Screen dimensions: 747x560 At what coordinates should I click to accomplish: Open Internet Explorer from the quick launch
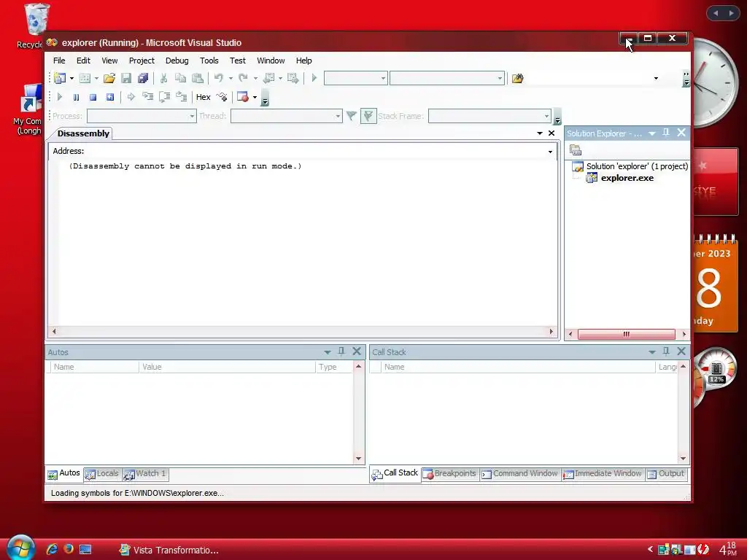pos(52,549)
